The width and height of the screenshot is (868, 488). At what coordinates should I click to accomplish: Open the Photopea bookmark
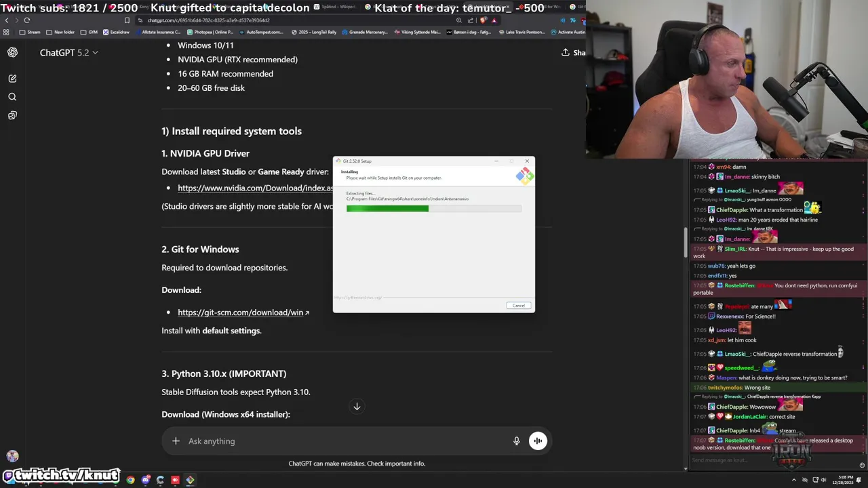click(x=210, y=32)
